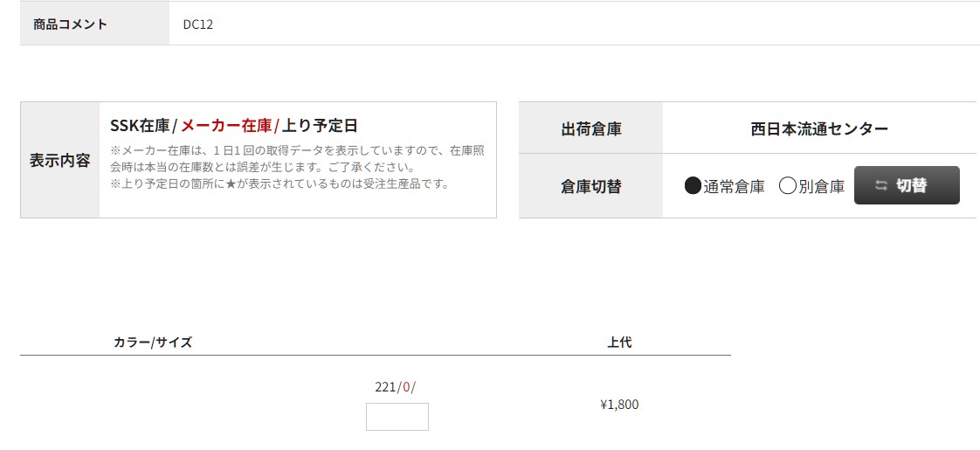Image resolution: width=980 pixels, height=450 pixels.
Task: Click the カラー/サイズ column header
Action: (153, 342)
